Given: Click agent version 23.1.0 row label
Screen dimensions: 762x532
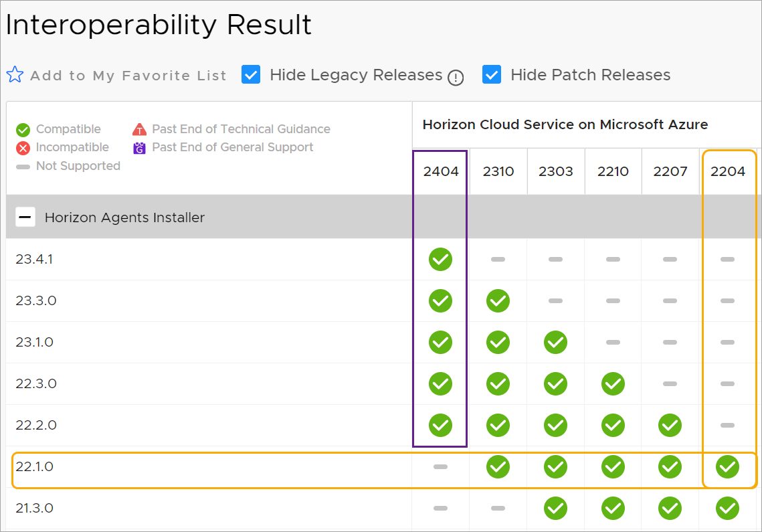Looking at the screenshot, I should pyautogui.click(x=35, y=342).
